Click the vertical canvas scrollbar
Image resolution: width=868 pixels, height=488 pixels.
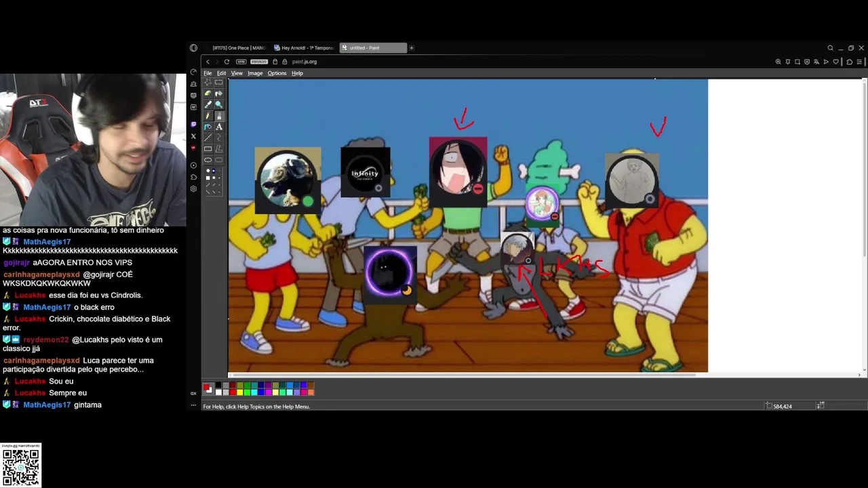pyautogui.click(x=865, y=169)
